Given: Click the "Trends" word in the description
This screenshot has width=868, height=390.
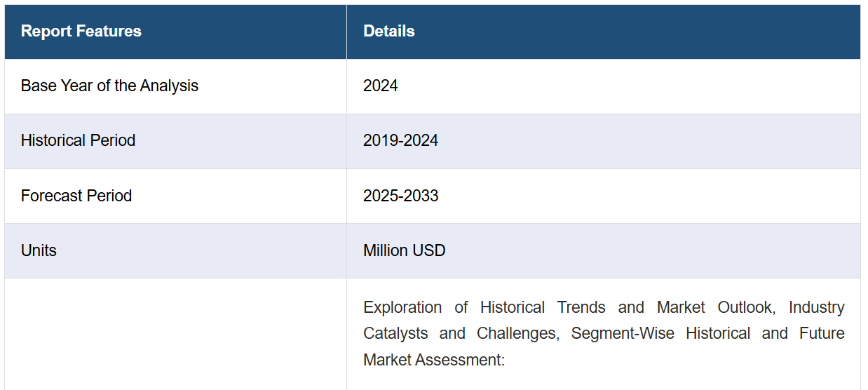Looking at the screenshot, I should (581, 307).
